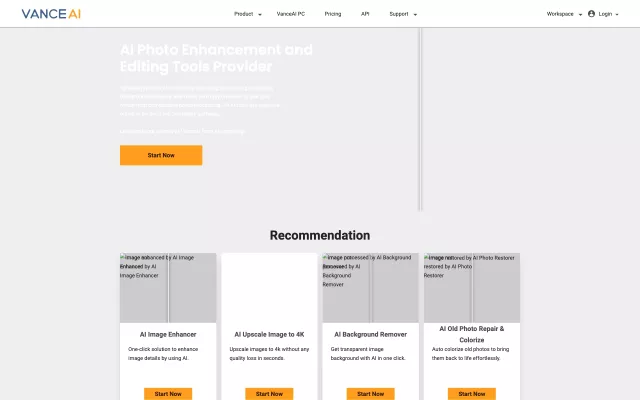The width and height of the screenshot is (640, 400).
Task: Open the Support dropdown menu
Action: [403, 14]
